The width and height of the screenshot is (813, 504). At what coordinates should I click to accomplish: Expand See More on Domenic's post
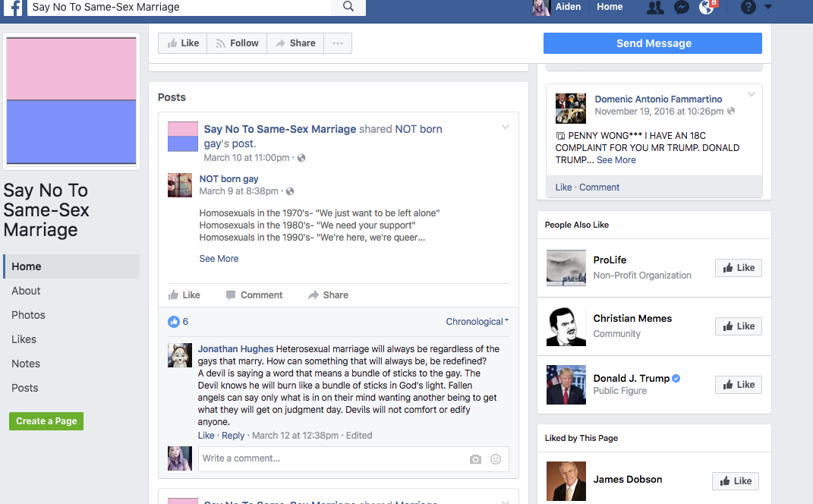(616, 160)
